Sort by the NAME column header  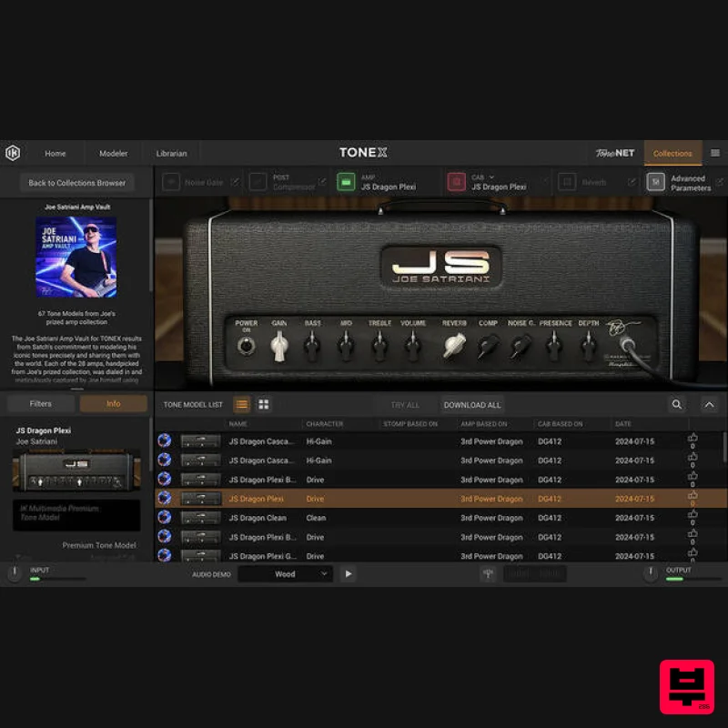click(238, 424)
